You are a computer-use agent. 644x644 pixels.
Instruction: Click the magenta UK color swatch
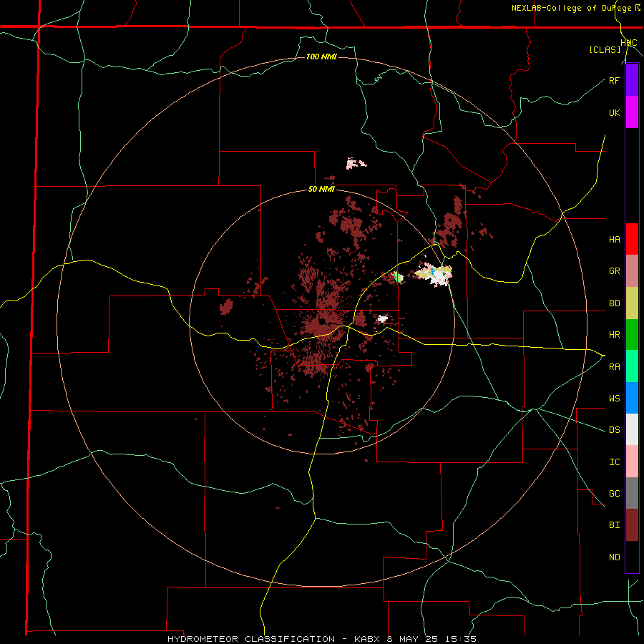coord(632,112)
